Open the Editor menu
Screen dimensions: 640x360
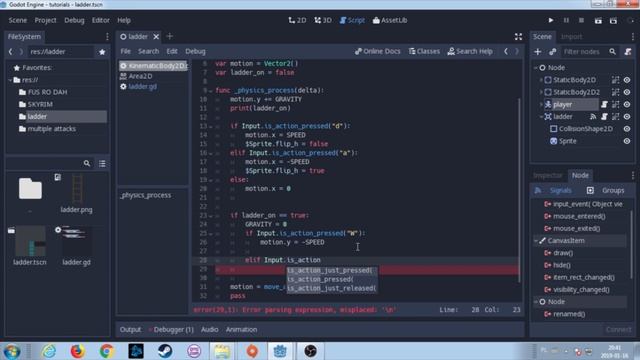100,20
